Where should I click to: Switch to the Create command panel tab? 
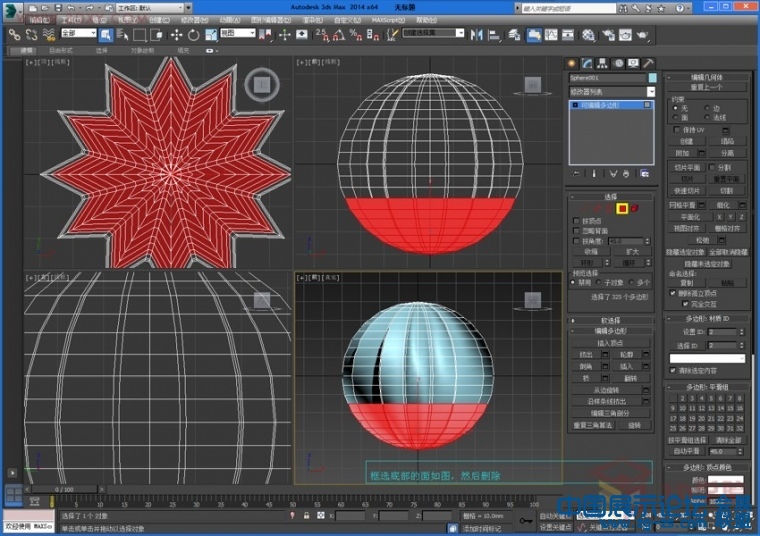572,63
